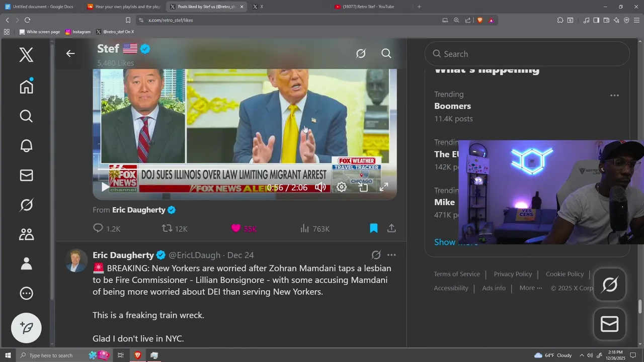Ask Grok about Mamdani post
This screenshot has width=644, height=362.
376,255
